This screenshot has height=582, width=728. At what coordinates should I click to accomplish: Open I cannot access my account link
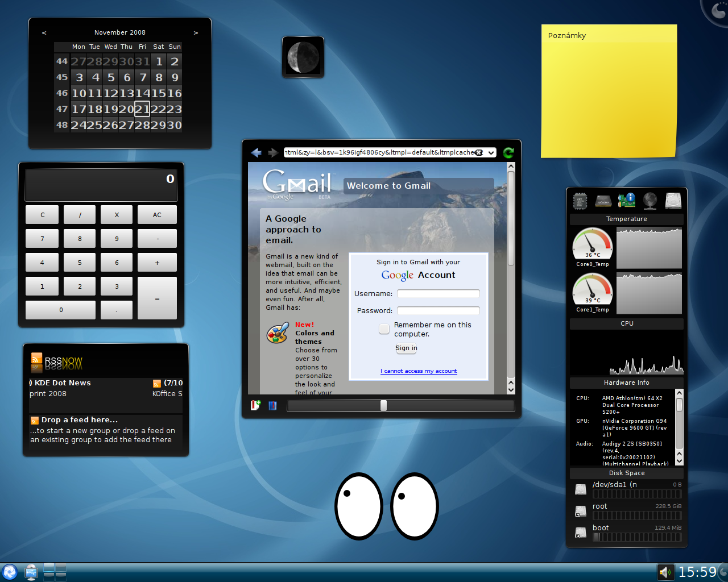(419, 371)
